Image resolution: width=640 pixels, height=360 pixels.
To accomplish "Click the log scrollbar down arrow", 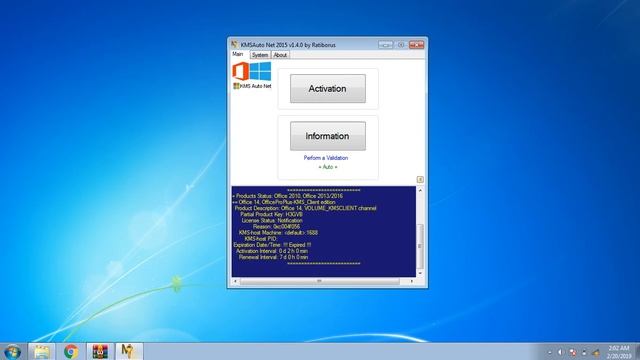I will 420,273.
